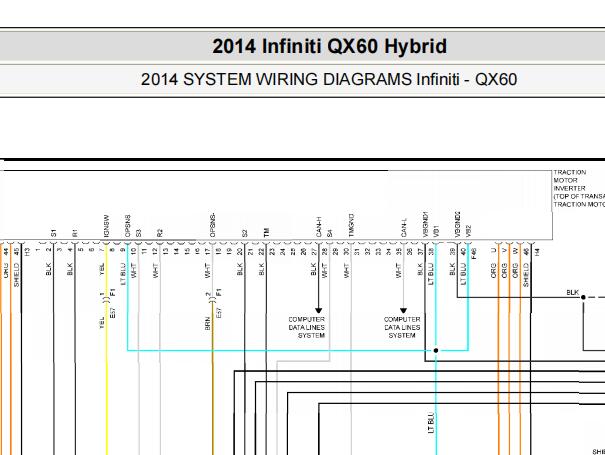Select the CAN-H terminal label
This screenshot has width=605, height=455.
(x=319, y=227)
